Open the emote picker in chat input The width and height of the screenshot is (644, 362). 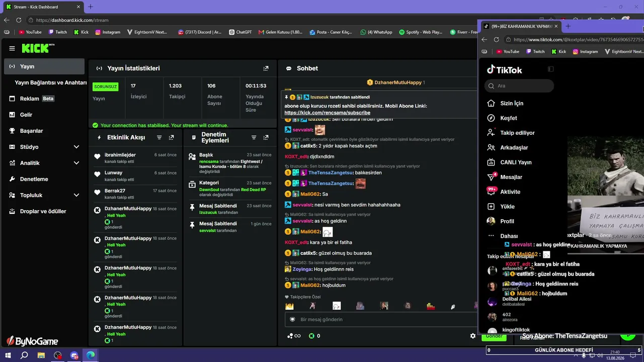pyautogui.click(x=292, y=319)
